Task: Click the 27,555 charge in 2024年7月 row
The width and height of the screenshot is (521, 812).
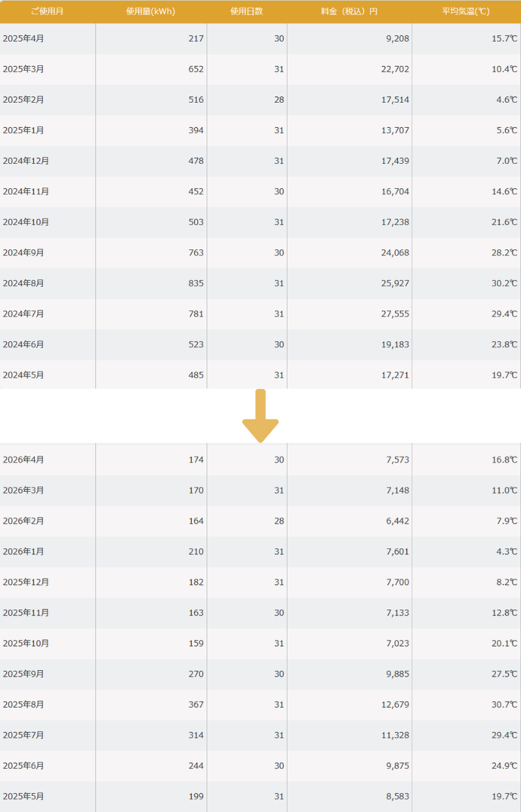Action: pos(395,314)
